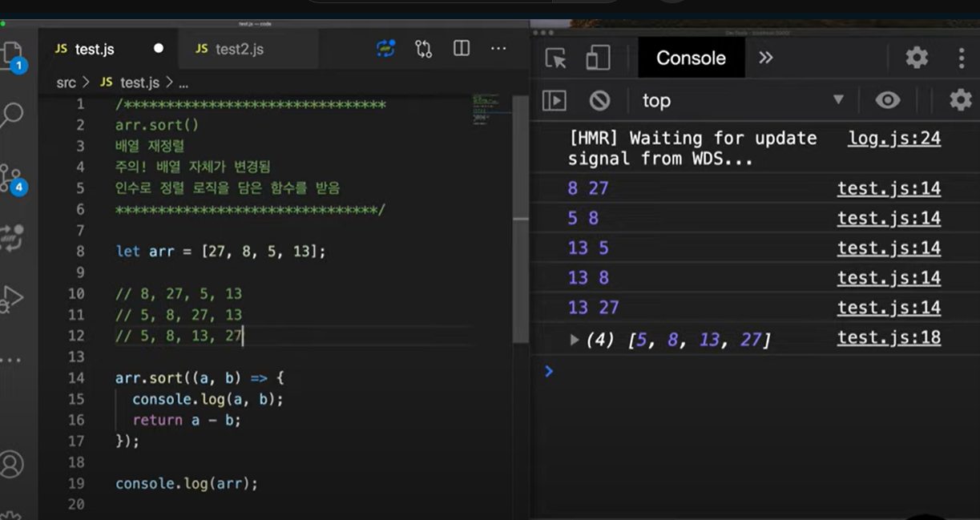This screenshot has width=980, height=520.
Task: Open the Run and Debug view
Action: click(11, 299)
